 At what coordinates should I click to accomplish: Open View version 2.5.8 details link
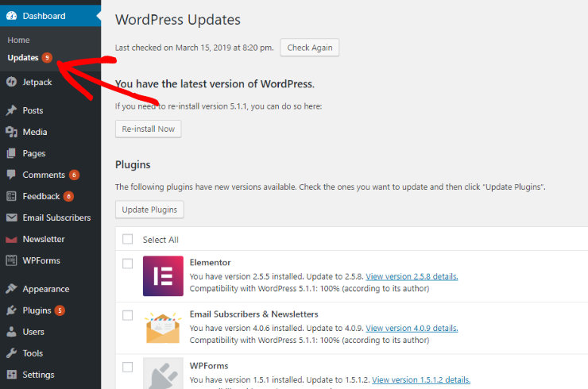(412, 276)
